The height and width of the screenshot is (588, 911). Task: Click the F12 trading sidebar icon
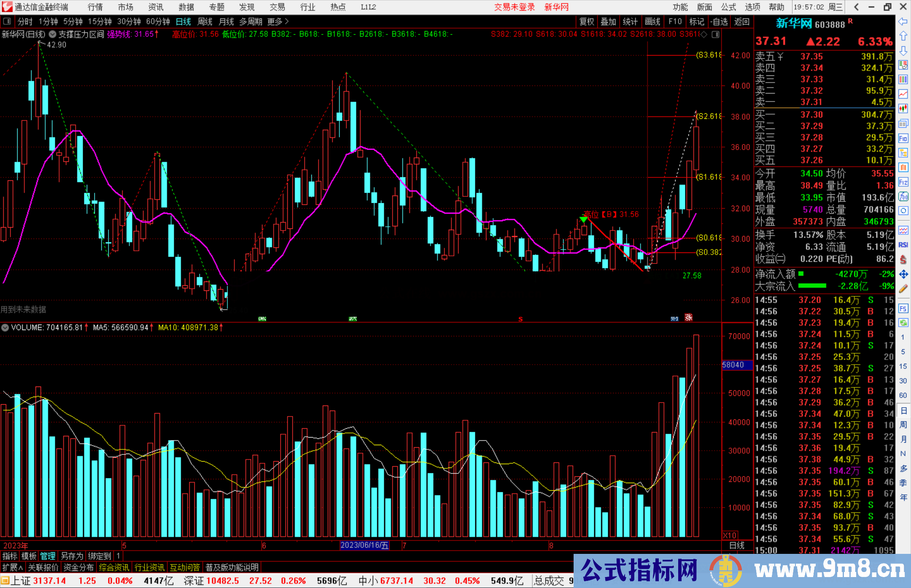tap(903, 182)
